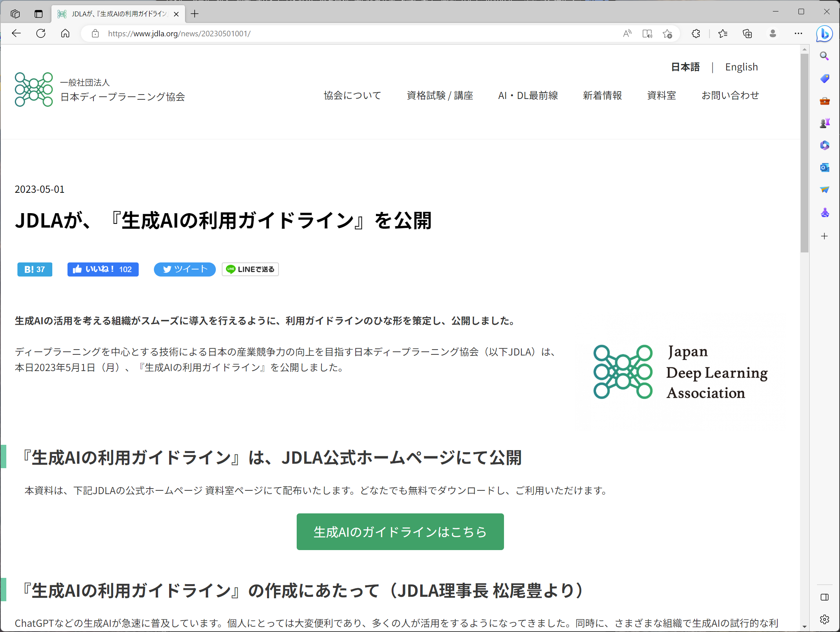
Task: Click the ツイート share button
Action: pyautogui.click(x=185, y=269)
